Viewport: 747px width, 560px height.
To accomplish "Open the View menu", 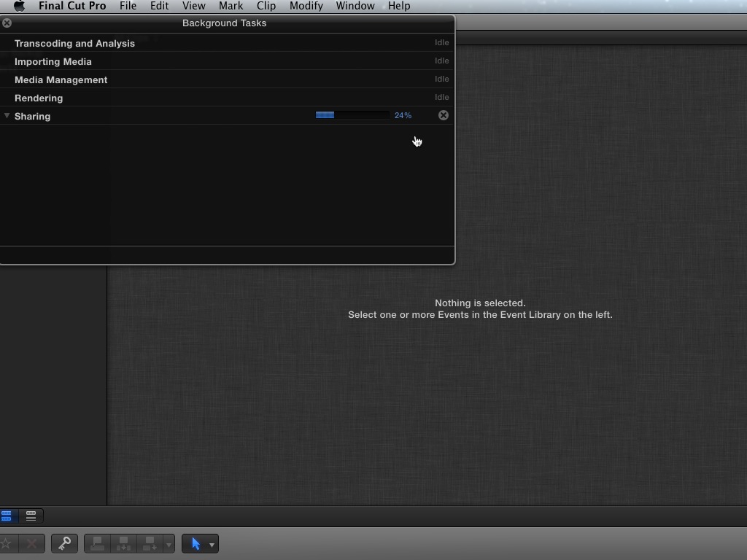I will click(194, 6).
